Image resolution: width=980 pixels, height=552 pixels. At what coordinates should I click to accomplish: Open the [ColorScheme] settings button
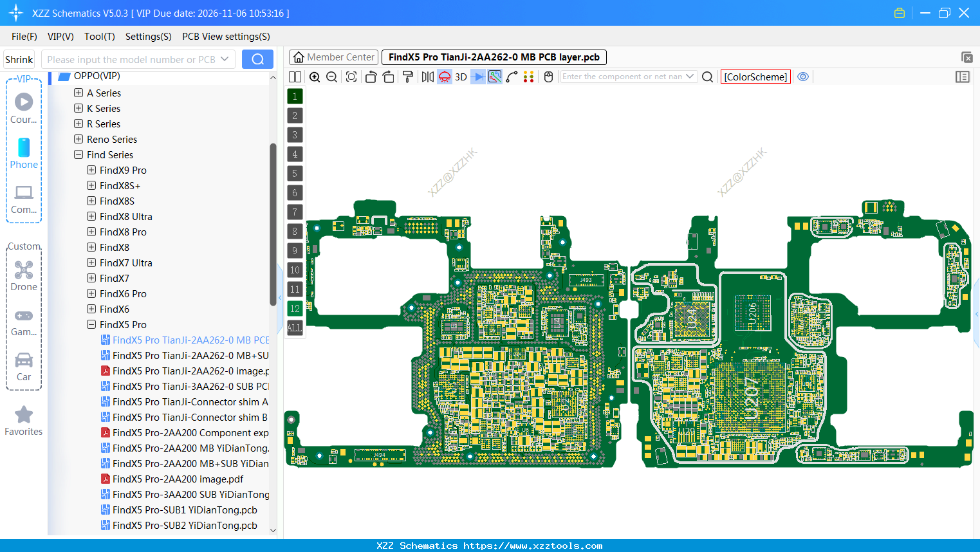(755, 77)
